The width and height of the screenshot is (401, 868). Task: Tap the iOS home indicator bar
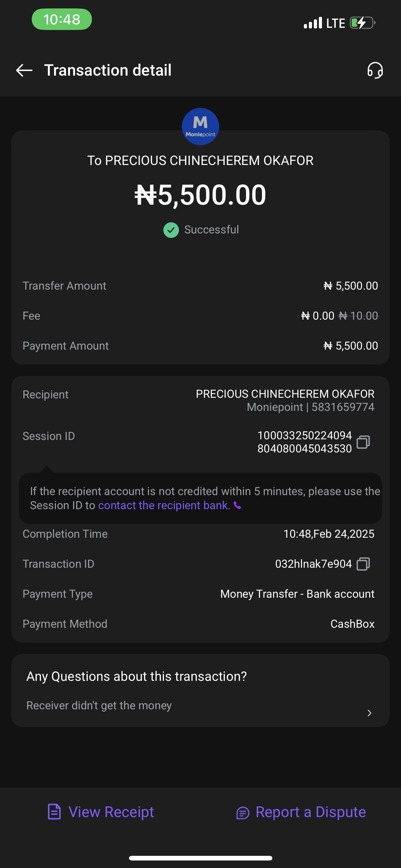click(x=200, y=858)
